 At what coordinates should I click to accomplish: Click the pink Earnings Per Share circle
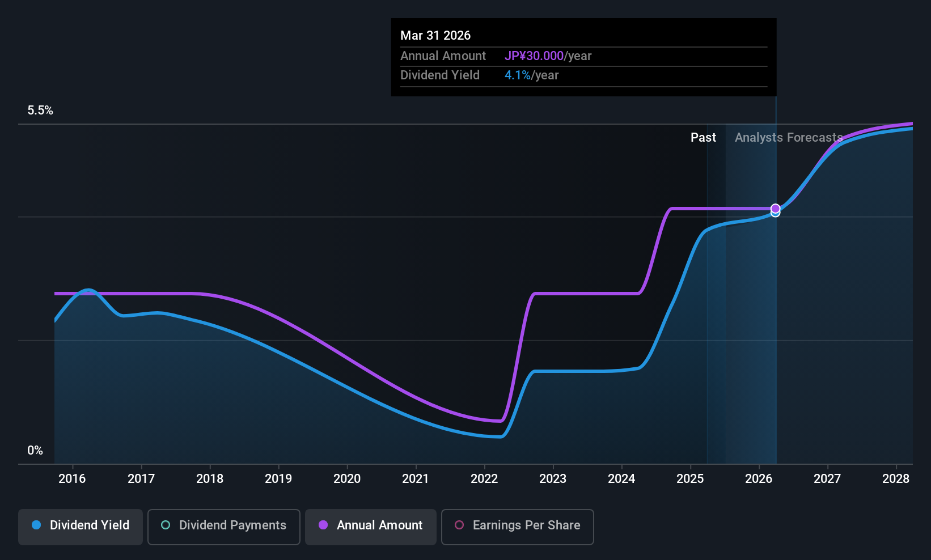pos(459,525)
